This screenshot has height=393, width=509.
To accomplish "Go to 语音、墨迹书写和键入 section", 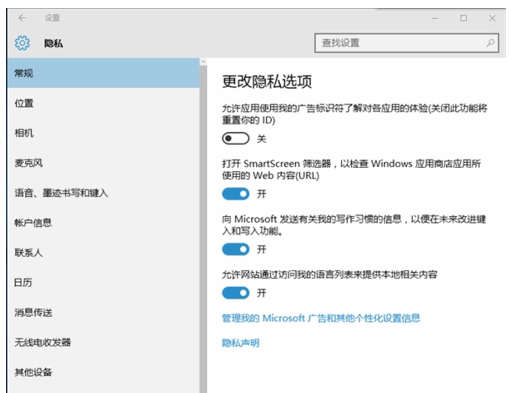I will click(103, 193).
